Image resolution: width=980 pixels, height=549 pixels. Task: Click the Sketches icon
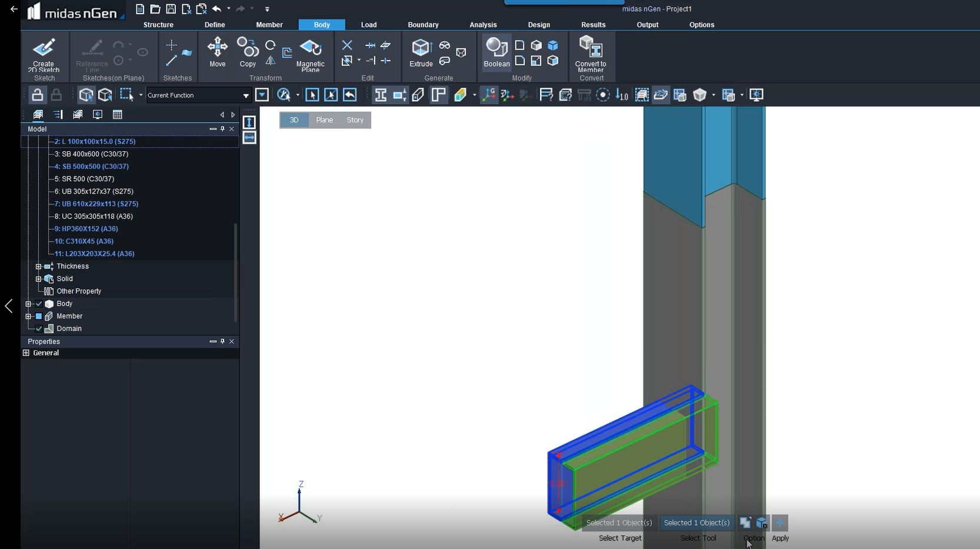click(x=176, y=53)
